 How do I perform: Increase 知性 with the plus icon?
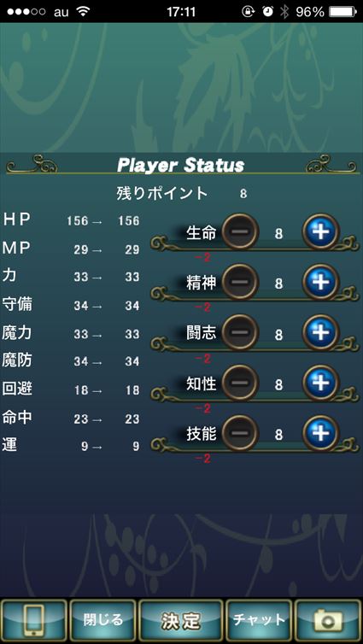[321, 383]
